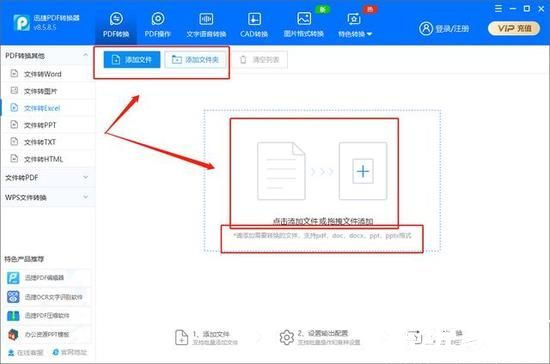Expand the 文件转PDF section chevron
550x364 pixels.
coord(85,177)
